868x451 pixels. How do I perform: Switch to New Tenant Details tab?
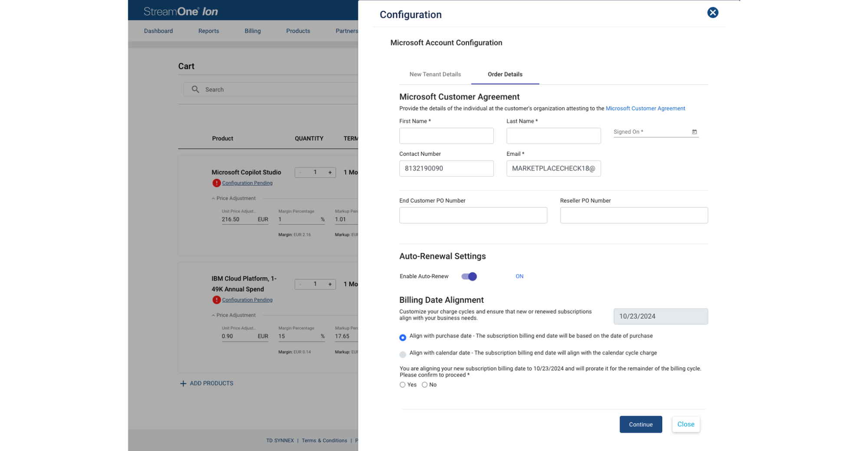[x=435, y=74]
